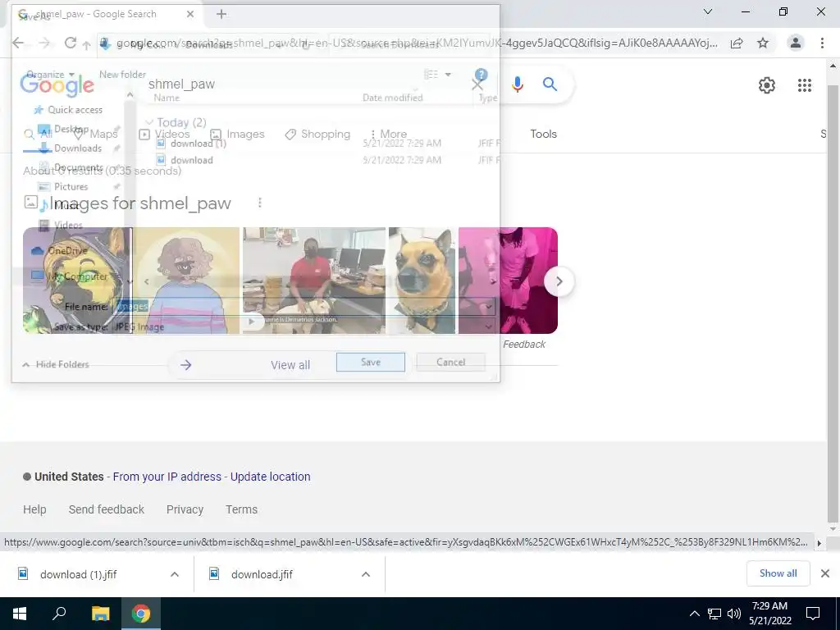Click the Save button in dialog
This screenshot has height=630, width=840.
371,362
